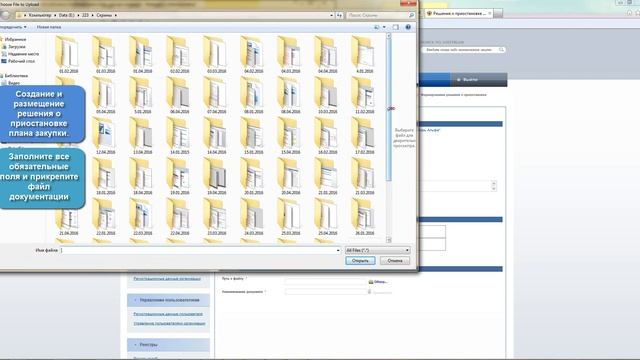This screenshot has width=640, height=360.
Task: Click the Выйти tab in the browser page
Action: 478,80
